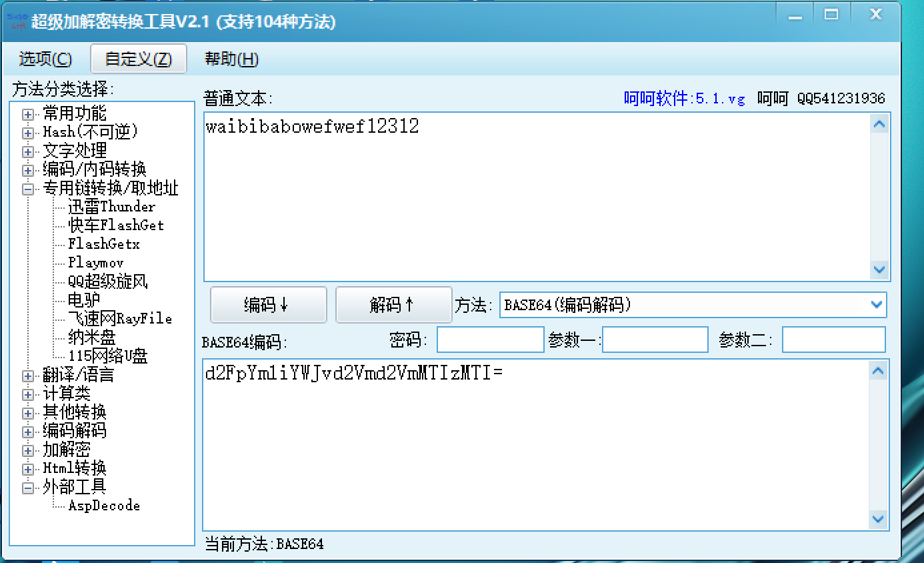924x563 pixels.
Task: Expand the 计算类 category
Action: (28, 394)
